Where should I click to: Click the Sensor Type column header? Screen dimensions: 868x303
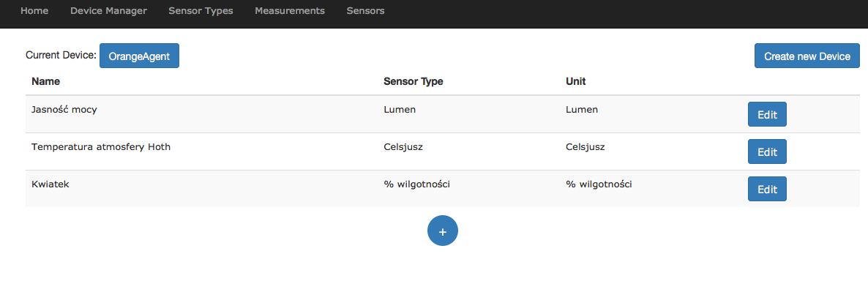click(413, 81)
